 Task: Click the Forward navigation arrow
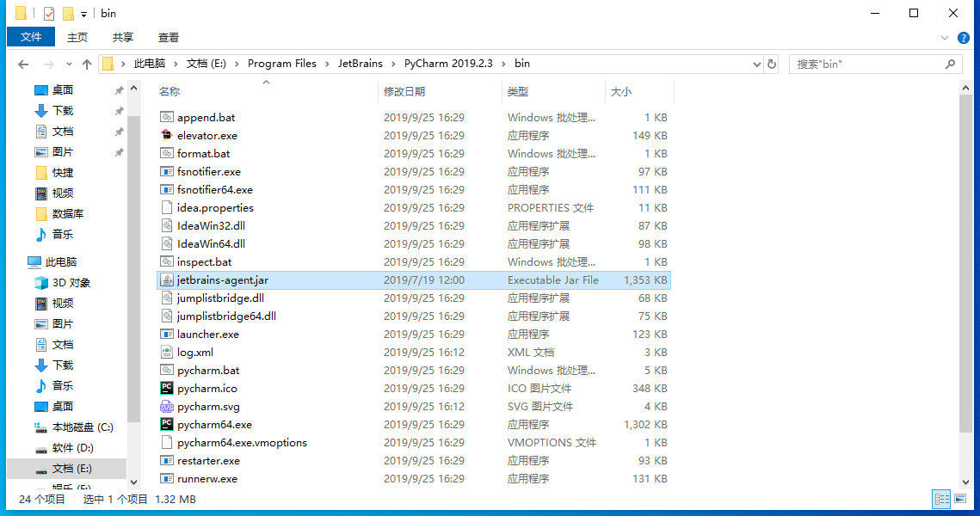48,64
